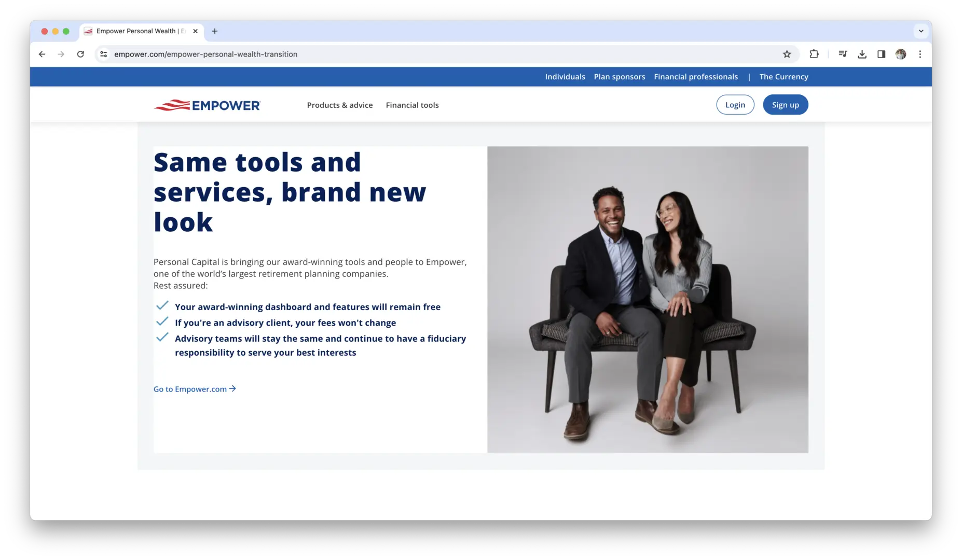Click the Sign up button

point(785,105)
